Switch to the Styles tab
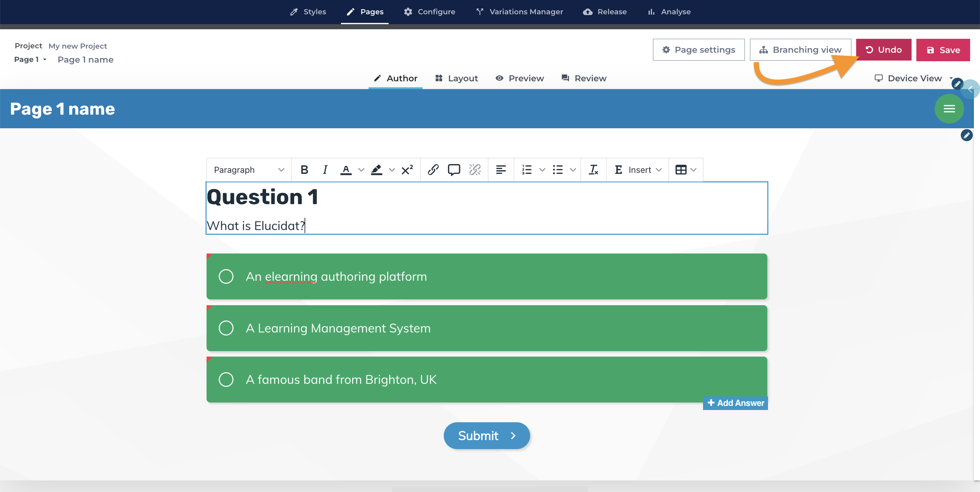 coord(308,12)
